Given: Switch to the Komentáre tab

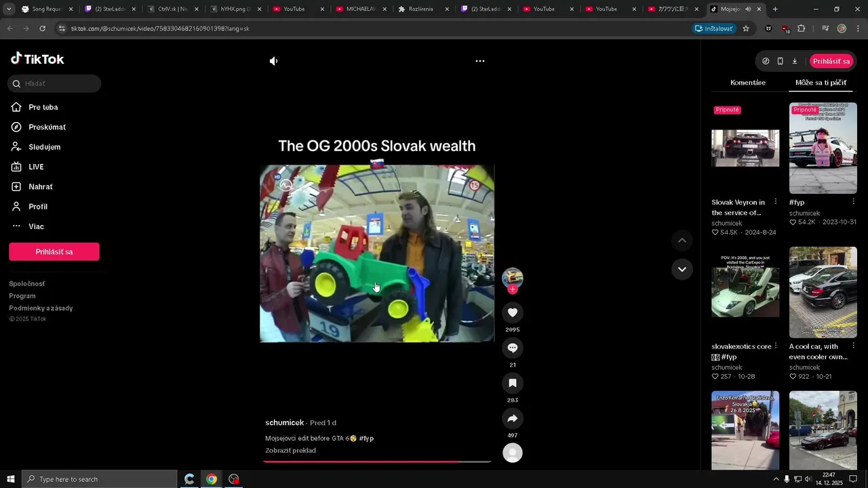Looking at the screenshot, I should pyautogui.click(x=748, y=83).
